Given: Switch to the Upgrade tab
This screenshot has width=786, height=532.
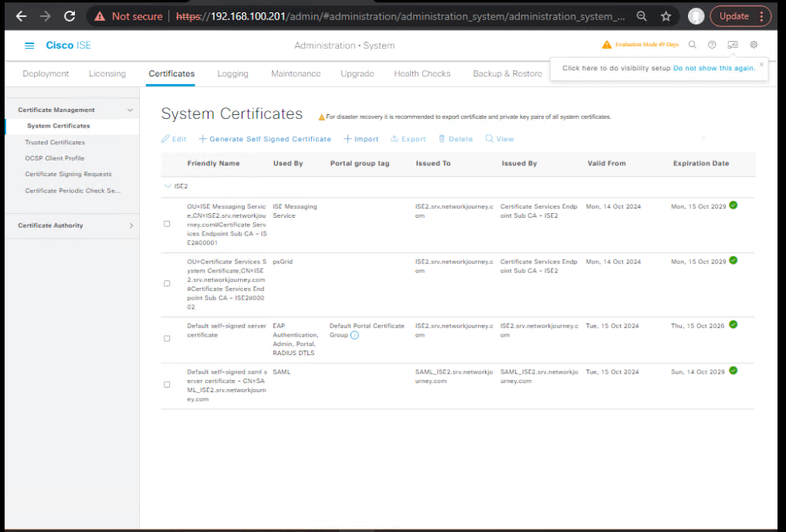Looking at the screenshot, I should [x=357, y=73].
